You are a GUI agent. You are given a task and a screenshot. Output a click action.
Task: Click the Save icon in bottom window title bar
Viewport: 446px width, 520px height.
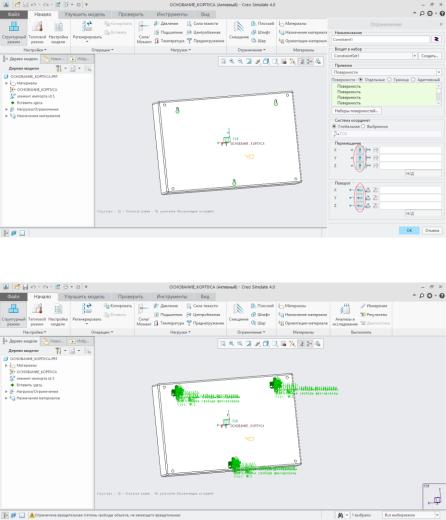[x=25, y=287]
